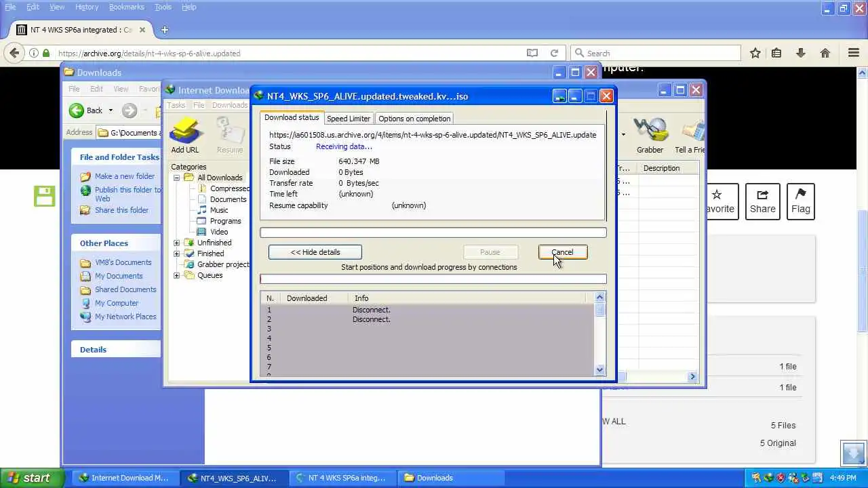Open Edit menu in Downloads explorer
868x488 pixels.
(x=96, y=89)
